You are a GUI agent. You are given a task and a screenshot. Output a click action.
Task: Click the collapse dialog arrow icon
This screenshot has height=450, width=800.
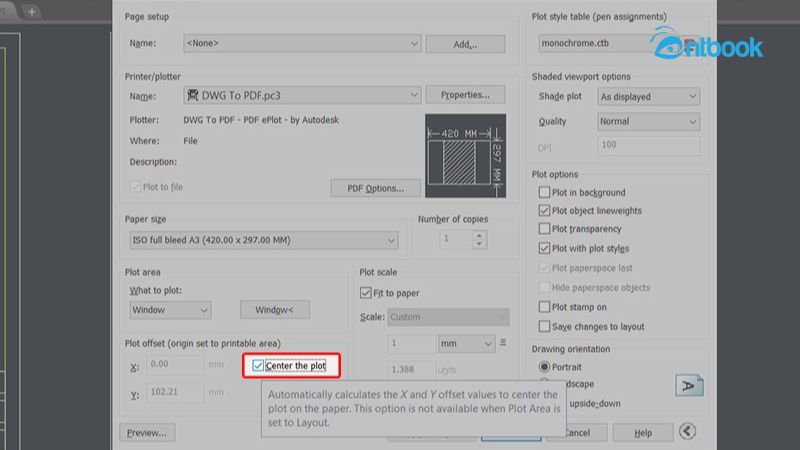687,432
